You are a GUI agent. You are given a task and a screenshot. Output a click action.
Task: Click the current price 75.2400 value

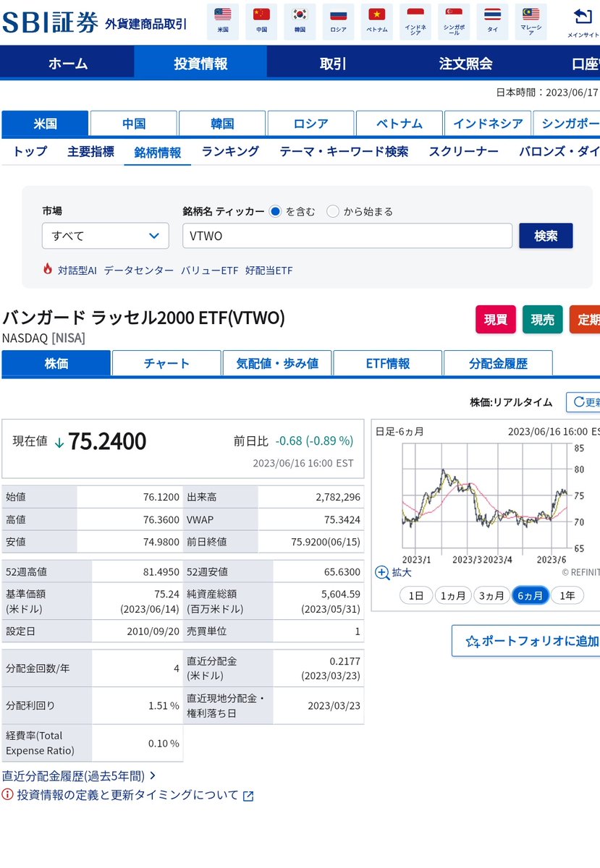[107, 441]
